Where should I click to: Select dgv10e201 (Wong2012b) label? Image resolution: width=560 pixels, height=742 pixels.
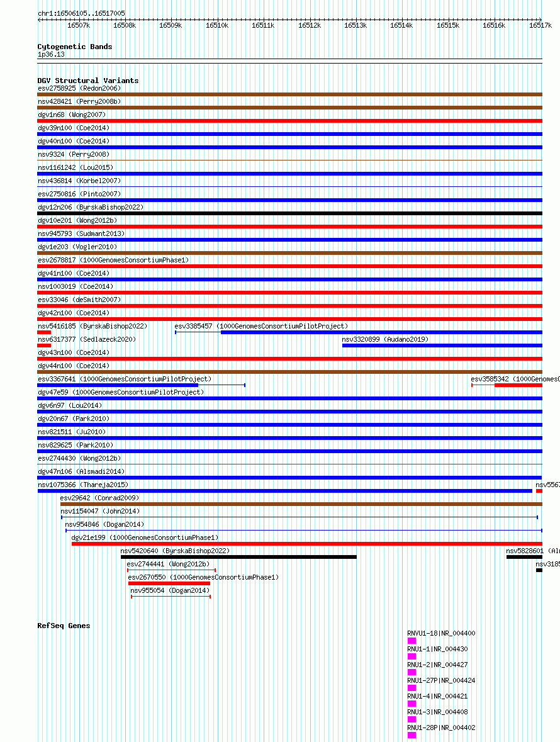tap(77, 221)
